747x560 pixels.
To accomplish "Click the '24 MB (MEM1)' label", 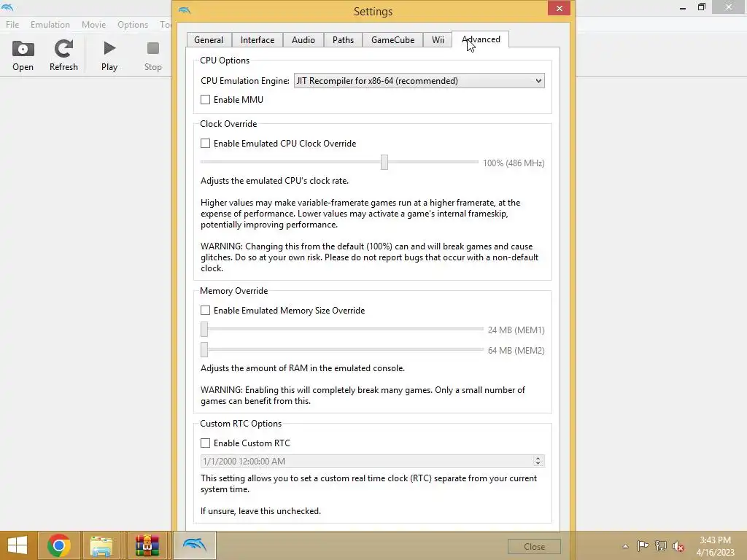I will point(516,330).
